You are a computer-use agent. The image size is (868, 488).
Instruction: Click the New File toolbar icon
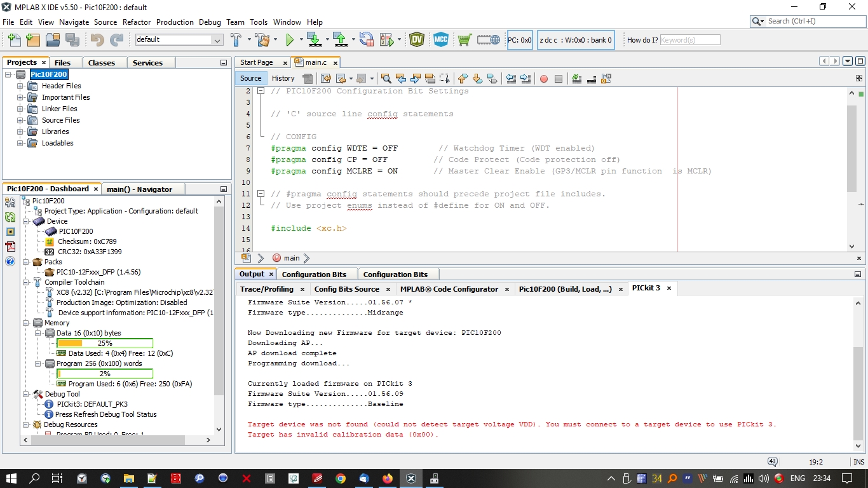[x=14, y=40]
